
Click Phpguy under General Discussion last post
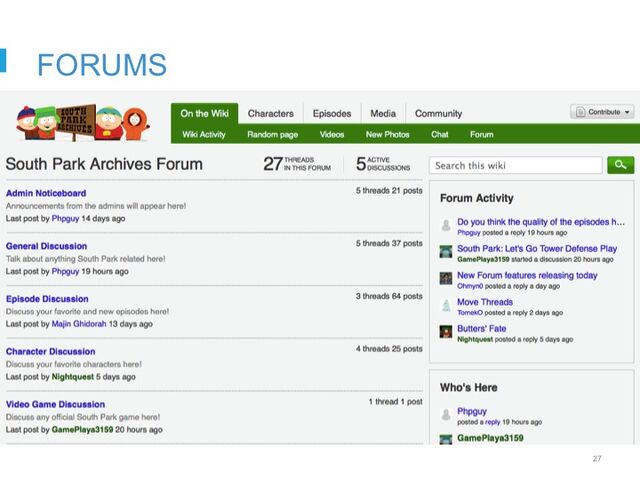pyautogui.click(x=65, y=271)
